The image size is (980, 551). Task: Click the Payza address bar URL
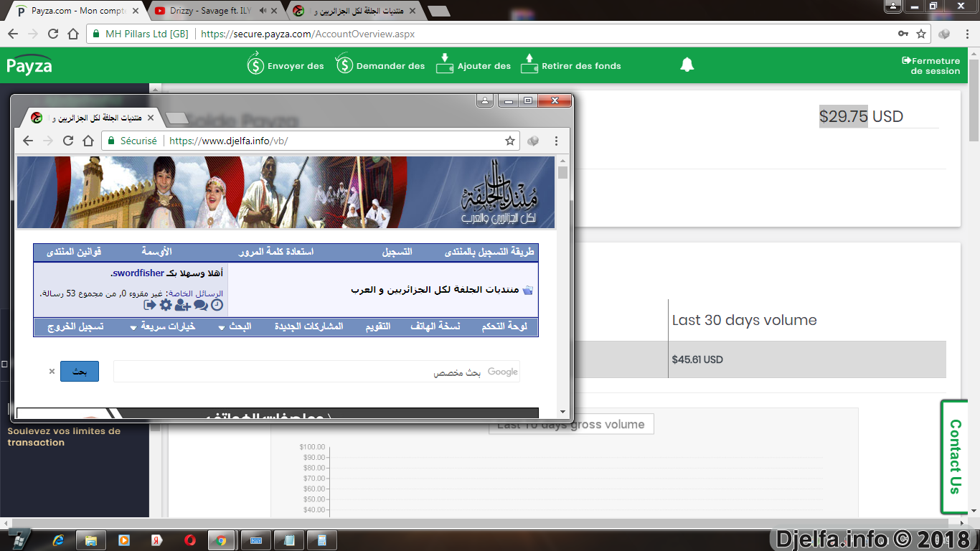[308, 34]
